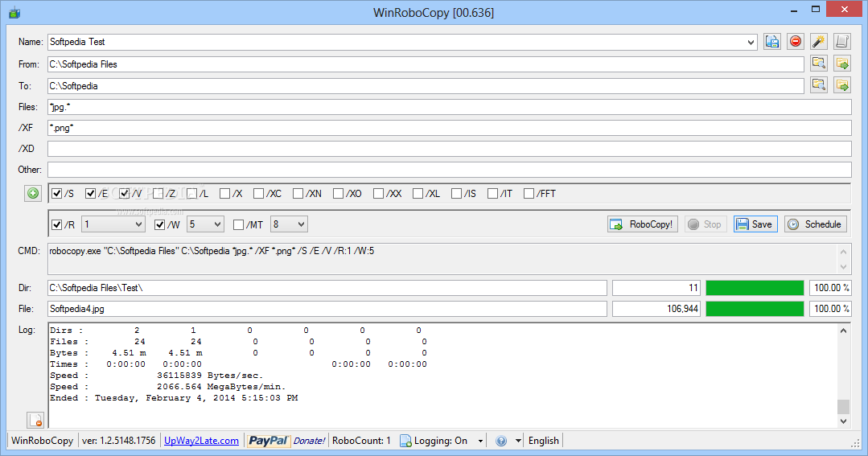This screenshot has height=456, width=868.
Task: Click the log scrollbar up arrow
Action: pos(843,331)
